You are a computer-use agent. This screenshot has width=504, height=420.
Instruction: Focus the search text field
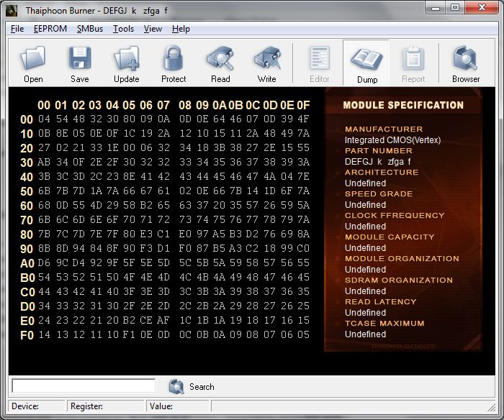coord(84,385)
